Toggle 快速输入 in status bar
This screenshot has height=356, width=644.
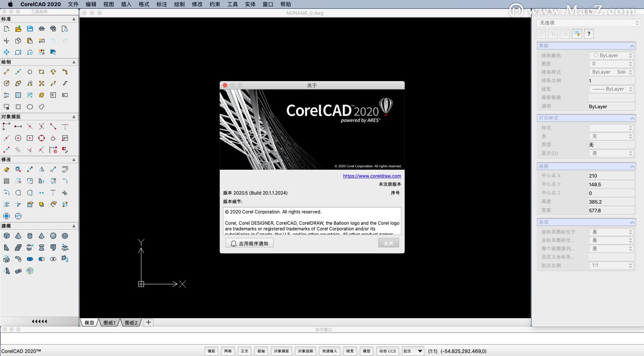330,351
